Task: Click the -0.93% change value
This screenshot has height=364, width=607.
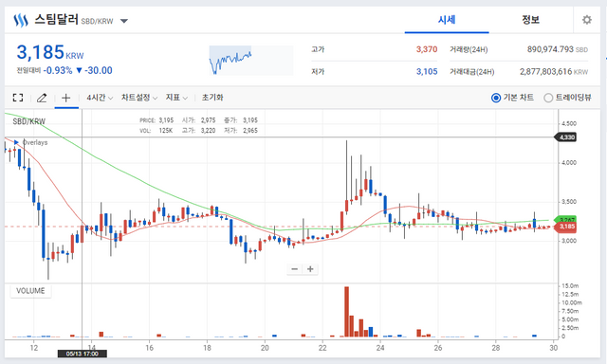Action: (58, 70)
